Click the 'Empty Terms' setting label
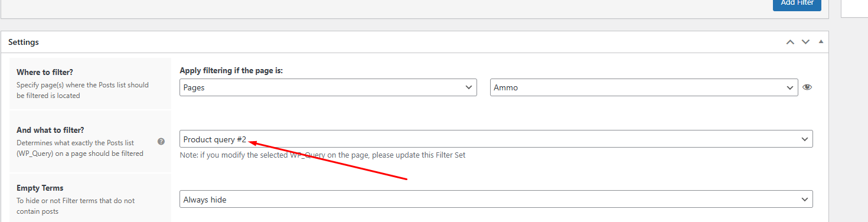This screenshot has height=222, width=868. tap(40, 188)
